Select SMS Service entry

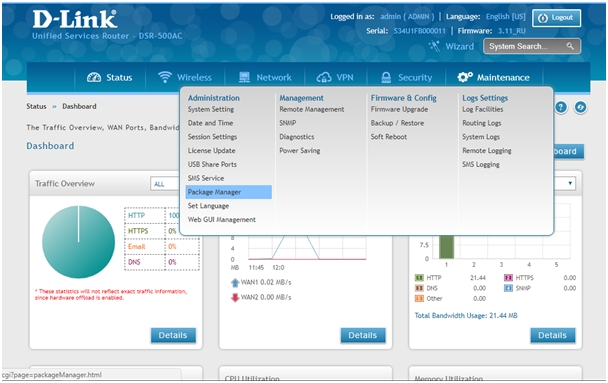206,178
